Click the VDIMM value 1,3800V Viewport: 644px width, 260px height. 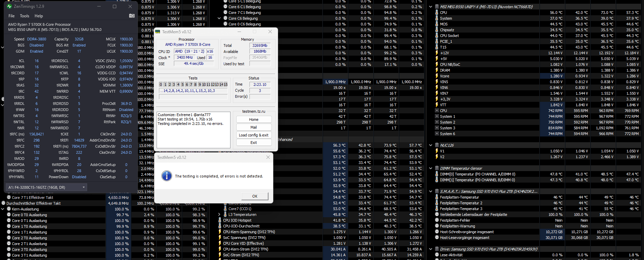click(x=126, y=85)
